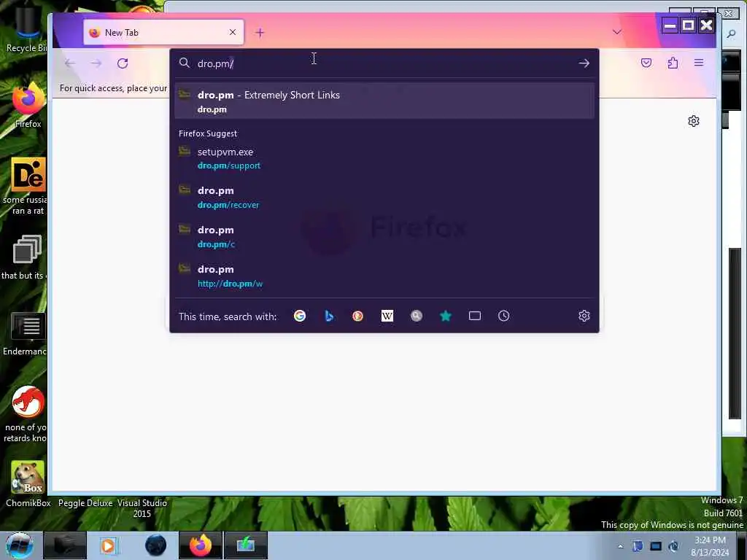Open the dark globe taskbar icon

[x=156, y=545]
